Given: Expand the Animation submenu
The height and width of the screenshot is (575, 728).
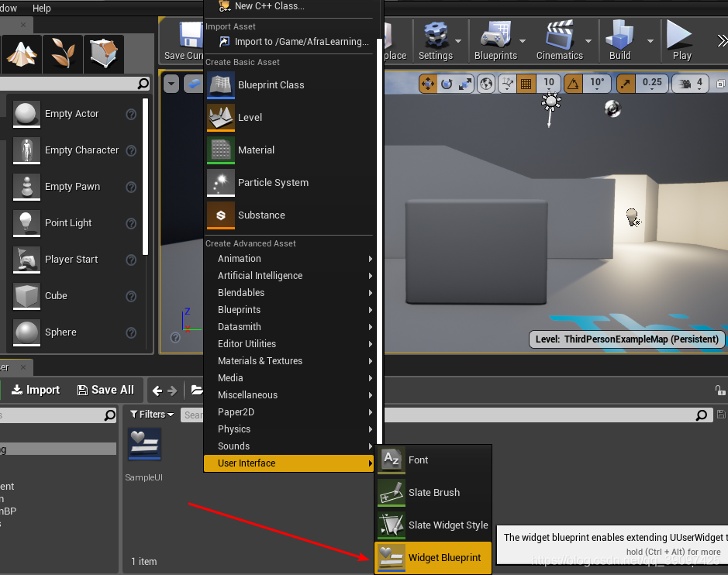Looking at the screenshot, I should [288, 259].
